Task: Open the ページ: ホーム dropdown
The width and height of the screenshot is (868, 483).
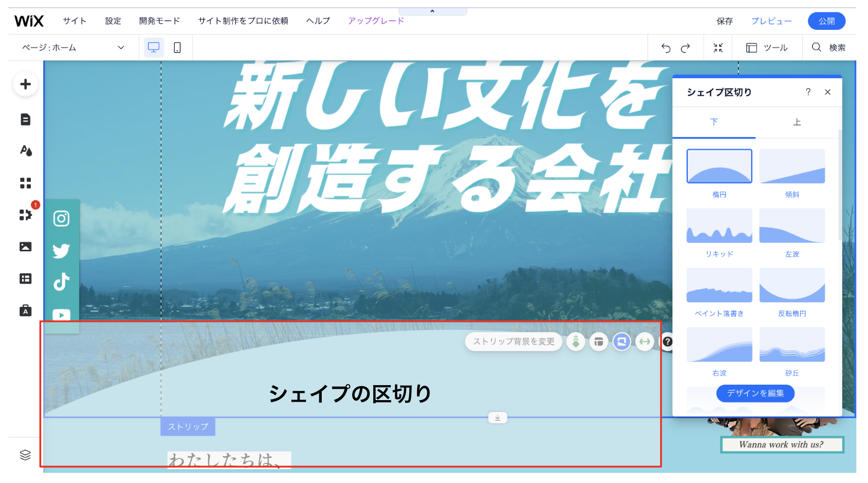Action: tap(72, 47)
